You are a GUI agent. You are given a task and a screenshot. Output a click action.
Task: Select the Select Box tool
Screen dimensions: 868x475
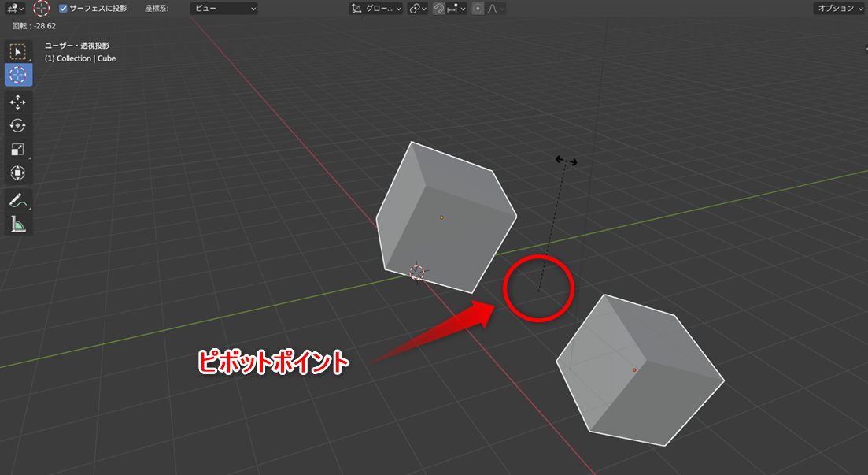[x=18, y=51]
